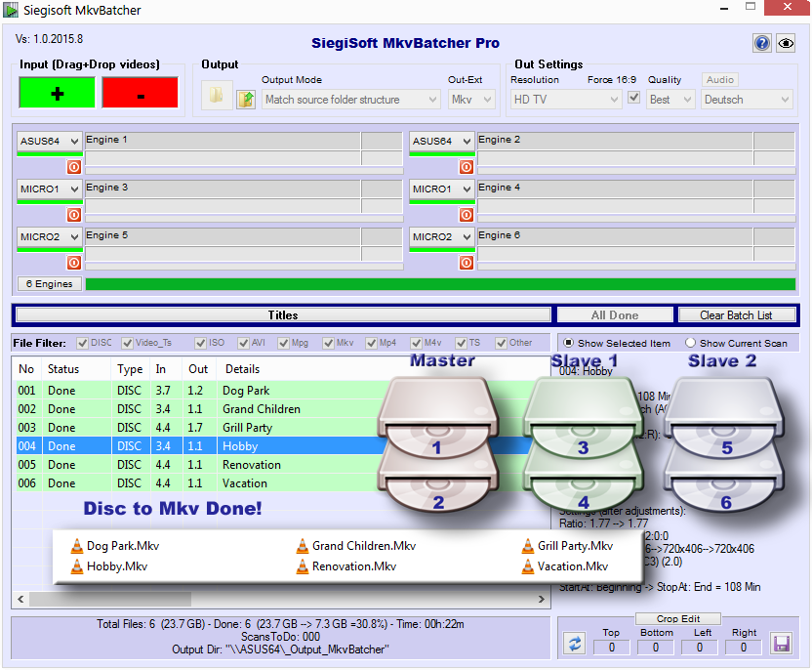Click the Dog Park.Mkv VLC icon
812x670 pixels.
click(77, 546)
